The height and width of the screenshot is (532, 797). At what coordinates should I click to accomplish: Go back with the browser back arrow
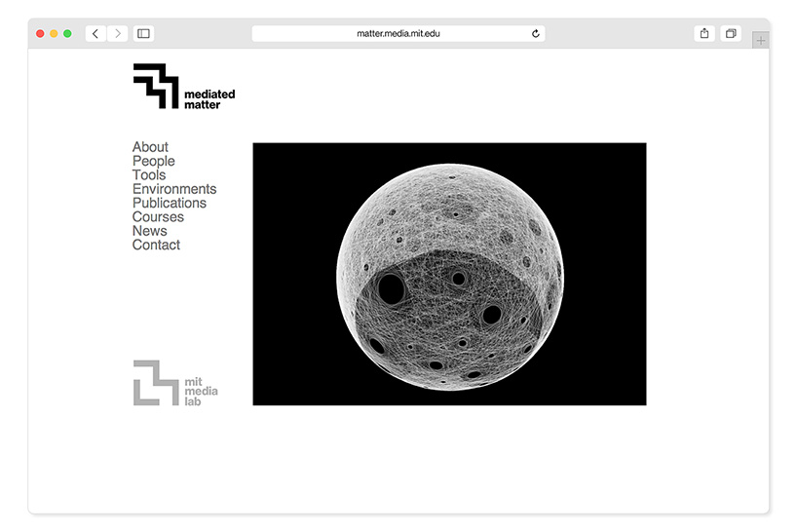pos(95,33)
